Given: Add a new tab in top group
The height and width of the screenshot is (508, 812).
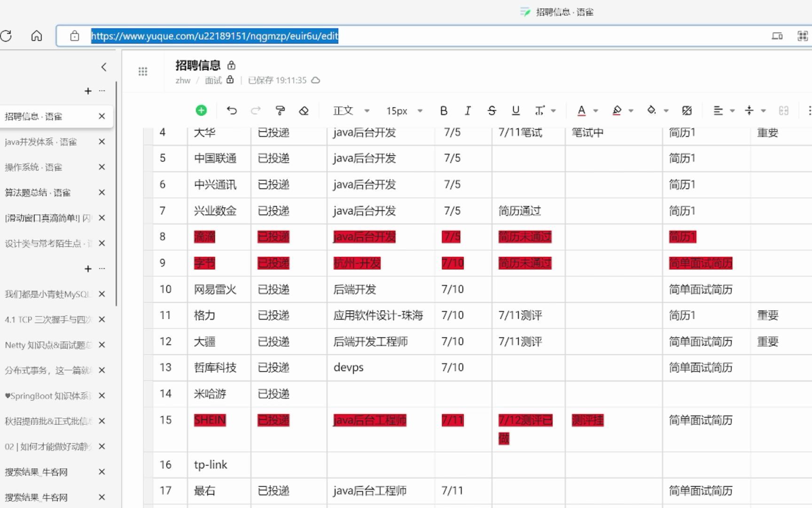Looking at the screenshot, I should click(x=88, y=91).
